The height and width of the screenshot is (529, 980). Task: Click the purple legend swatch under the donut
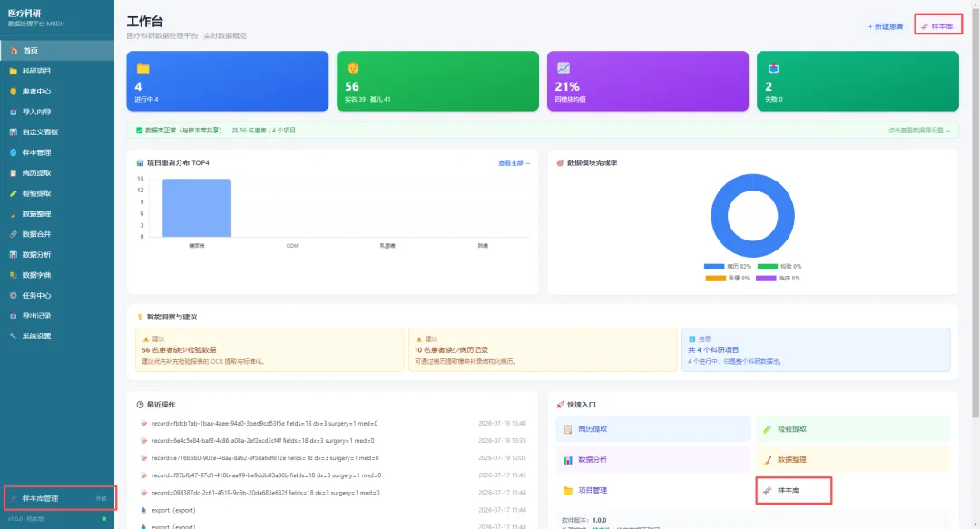(766, 279)
